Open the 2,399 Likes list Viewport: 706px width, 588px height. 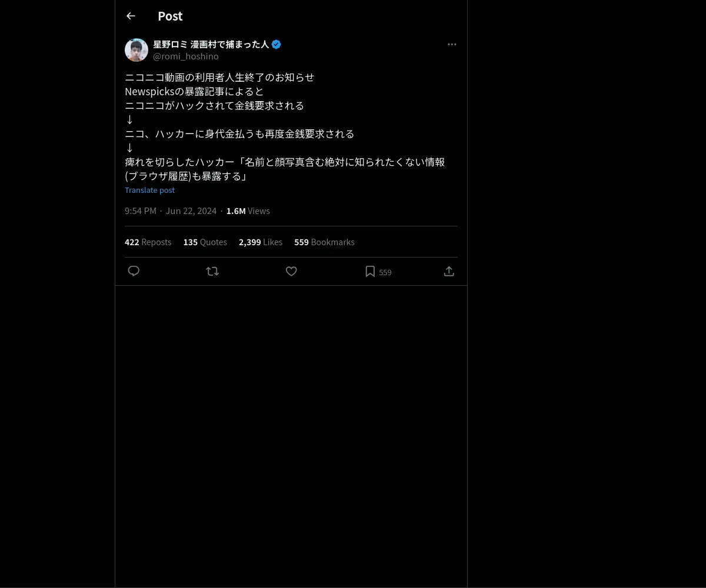pyautogui.click(x=261, y=242)
